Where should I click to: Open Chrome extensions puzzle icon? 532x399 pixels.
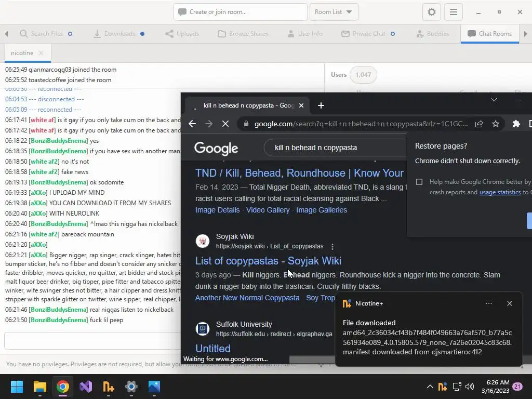click(516, 124)
